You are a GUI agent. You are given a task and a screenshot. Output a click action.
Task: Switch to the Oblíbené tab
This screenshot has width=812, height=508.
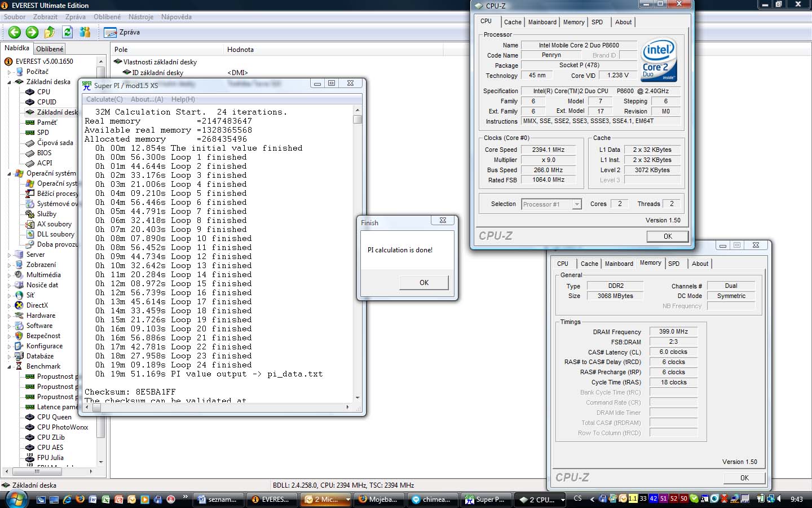pos(50,49)
